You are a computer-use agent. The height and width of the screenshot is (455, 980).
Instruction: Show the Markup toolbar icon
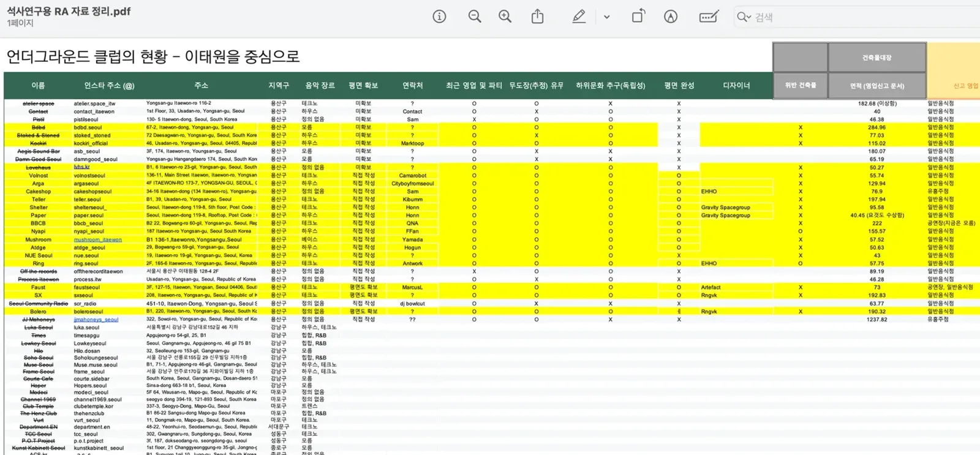click(671, 17)
